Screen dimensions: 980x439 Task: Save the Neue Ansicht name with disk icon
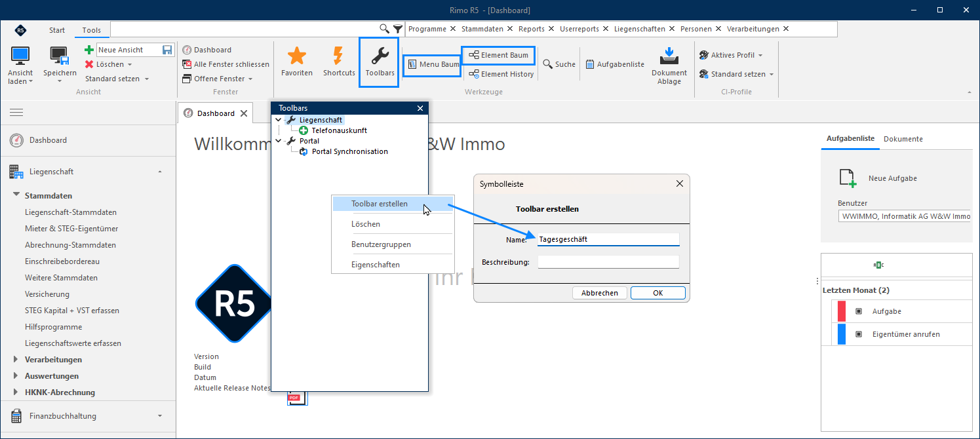(x=167, y=50)
